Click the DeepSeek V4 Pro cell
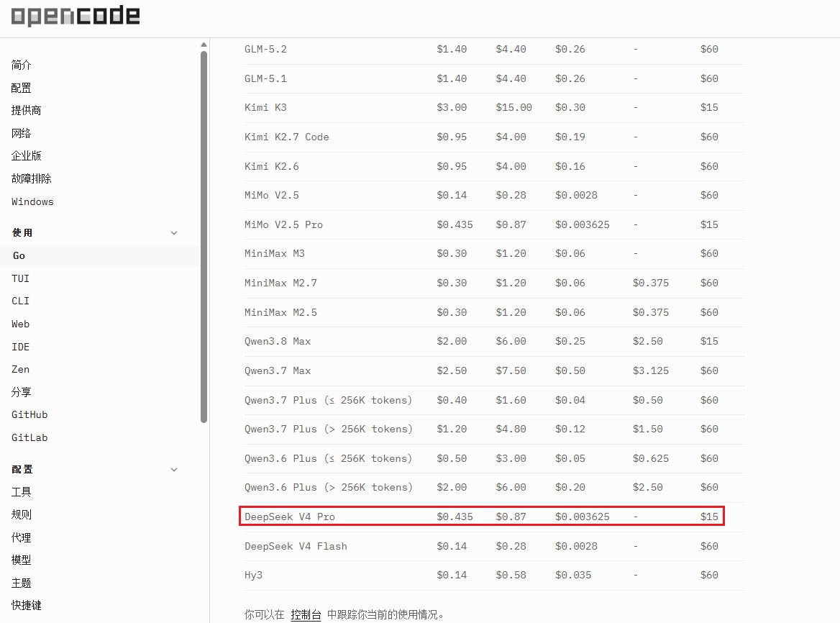The image size is (840, 623). [x=290, y=517]
